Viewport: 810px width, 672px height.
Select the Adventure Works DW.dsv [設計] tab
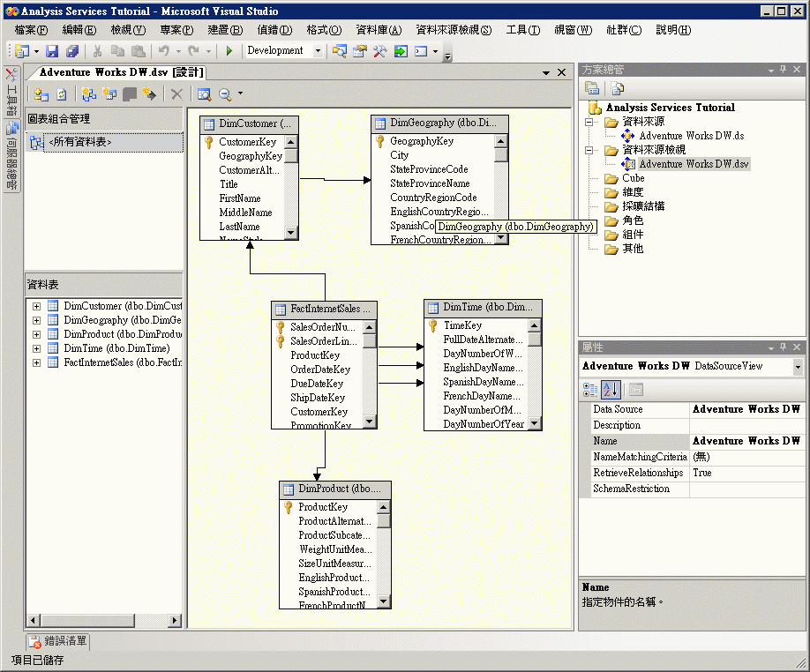pos(122,72)
